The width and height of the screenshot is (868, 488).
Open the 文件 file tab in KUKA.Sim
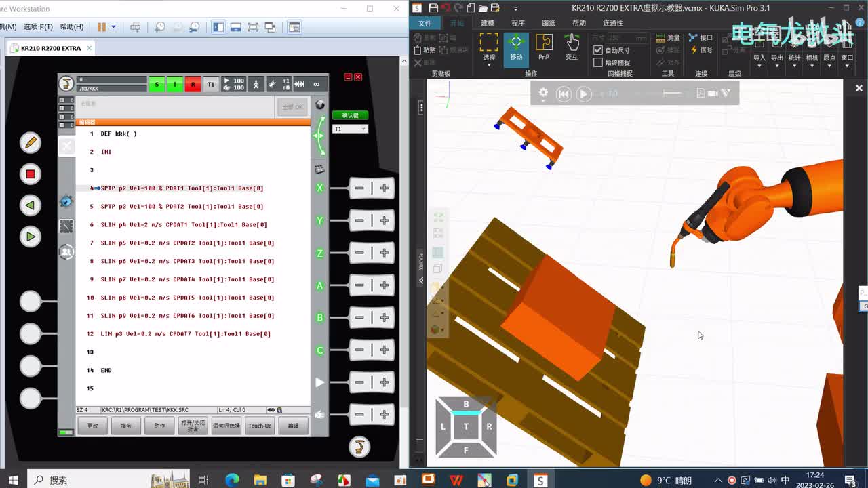click(425, 23)
